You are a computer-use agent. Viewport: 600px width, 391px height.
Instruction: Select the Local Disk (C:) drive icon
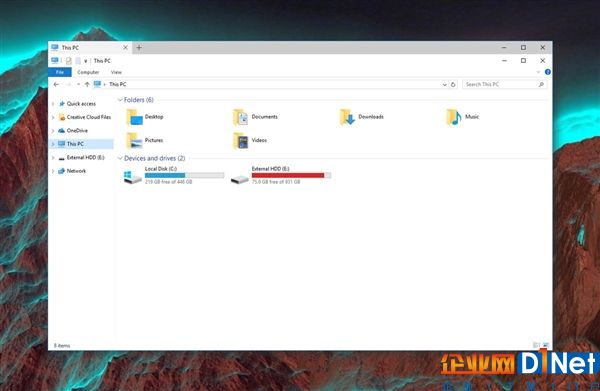pos(132,177)
